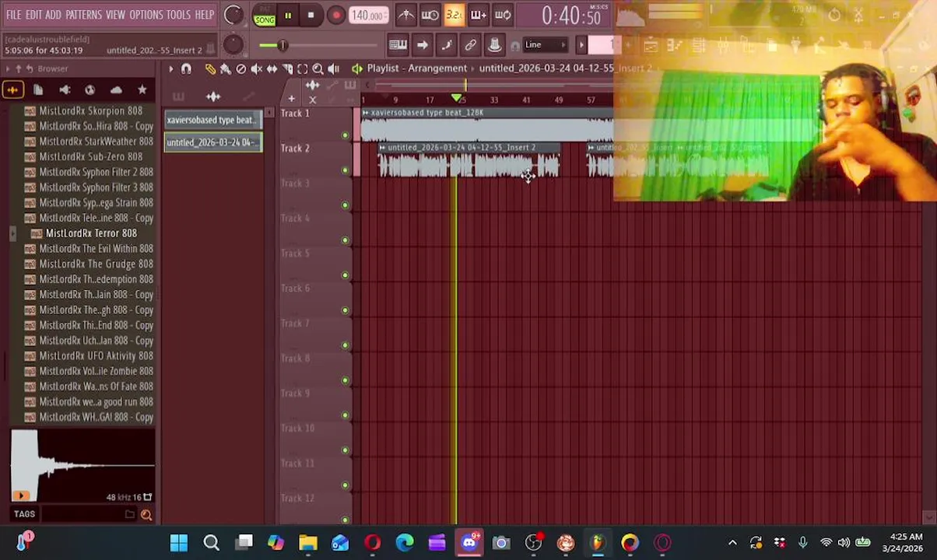Select the Draw pencil tool

point(210,69)
